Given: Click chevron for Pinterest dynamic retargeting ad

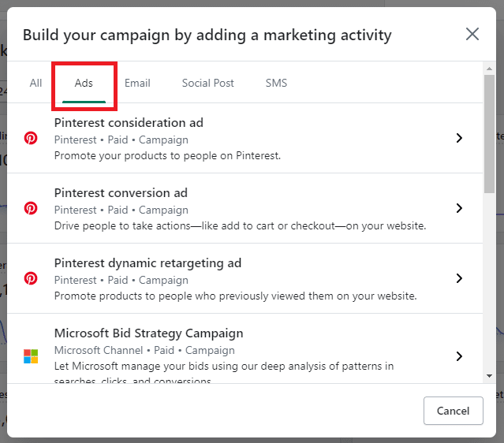Looking at the screenshot, I should point(459,278).
